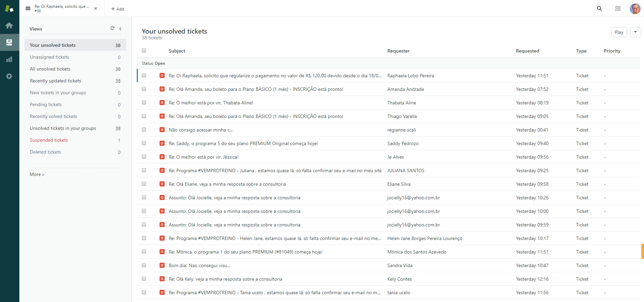Open the user profile avatar

coord(635,8)
